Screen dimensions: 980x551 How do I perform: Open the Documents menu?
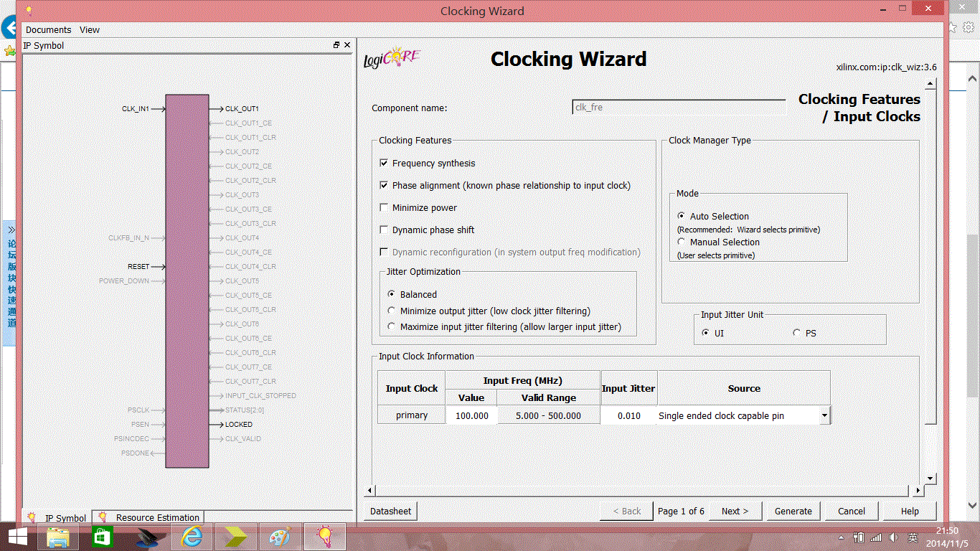(x=48, y=30)
